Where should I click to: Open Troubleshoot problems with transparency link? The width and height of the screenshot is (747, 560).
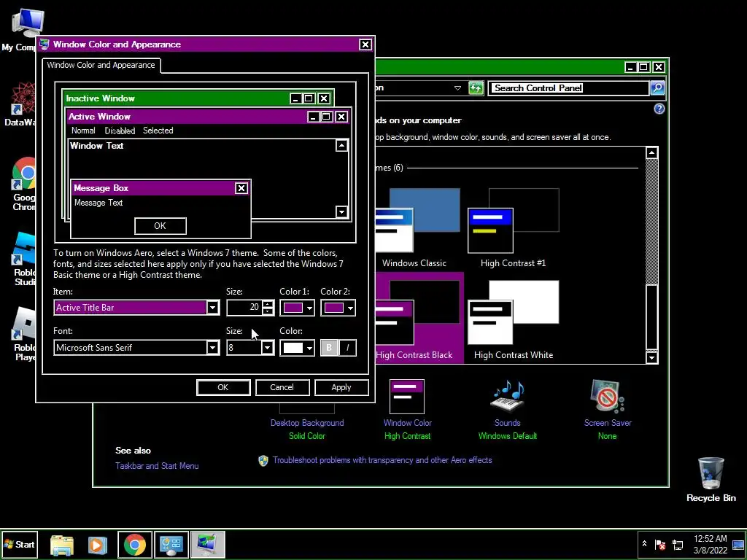382,460
